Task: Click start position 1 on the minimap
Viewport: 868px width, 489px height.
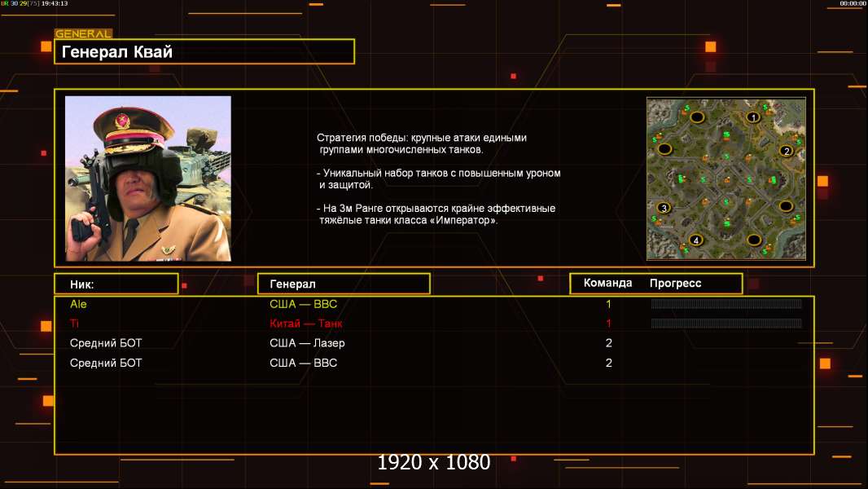Action: coord(753,117)
